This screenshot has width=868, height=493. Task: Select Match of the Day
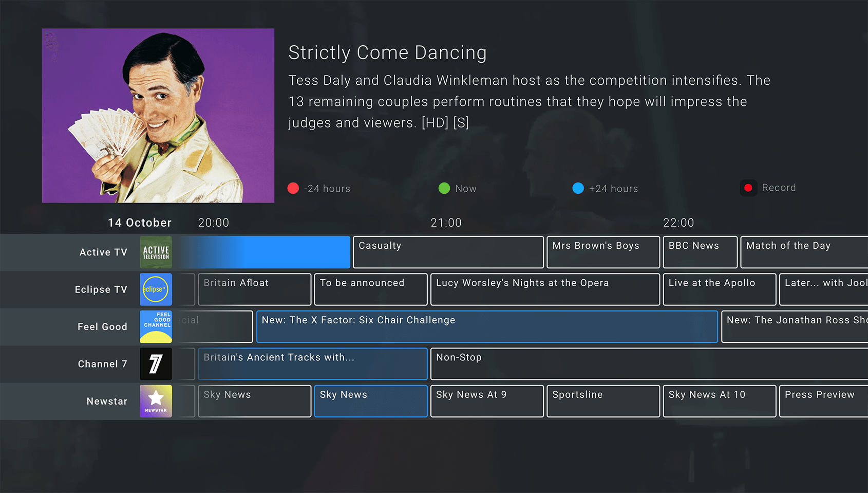[x=804, y=252]
